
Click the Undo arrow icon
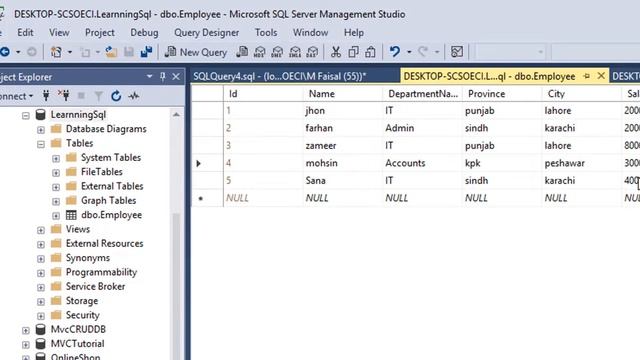[x=395, y=52]
